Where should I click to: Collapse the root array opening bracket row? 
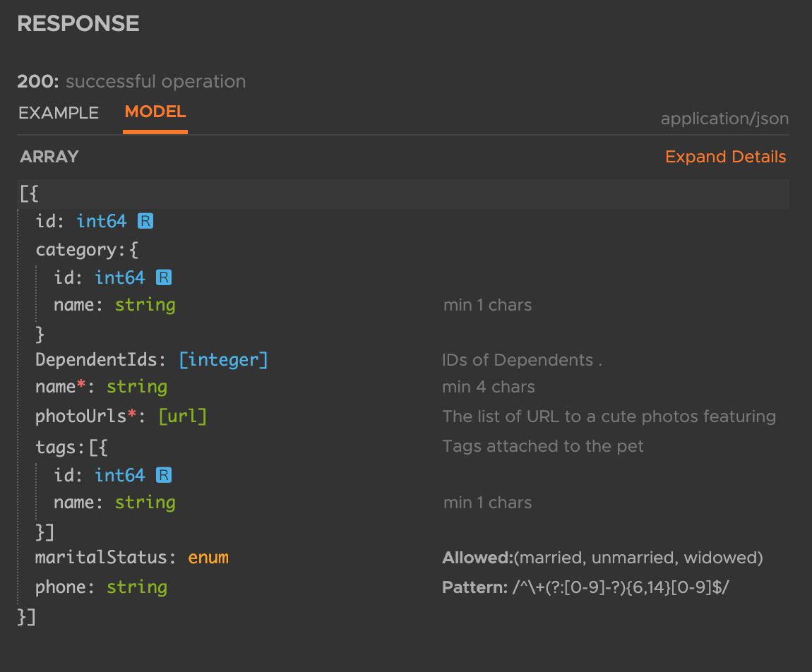pyautogui.click(x=29, y=194)
